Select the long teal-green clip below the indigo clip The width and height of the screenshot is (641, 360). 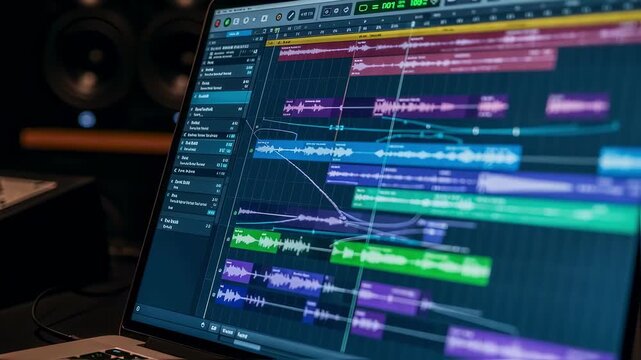(x=496, y=209)
